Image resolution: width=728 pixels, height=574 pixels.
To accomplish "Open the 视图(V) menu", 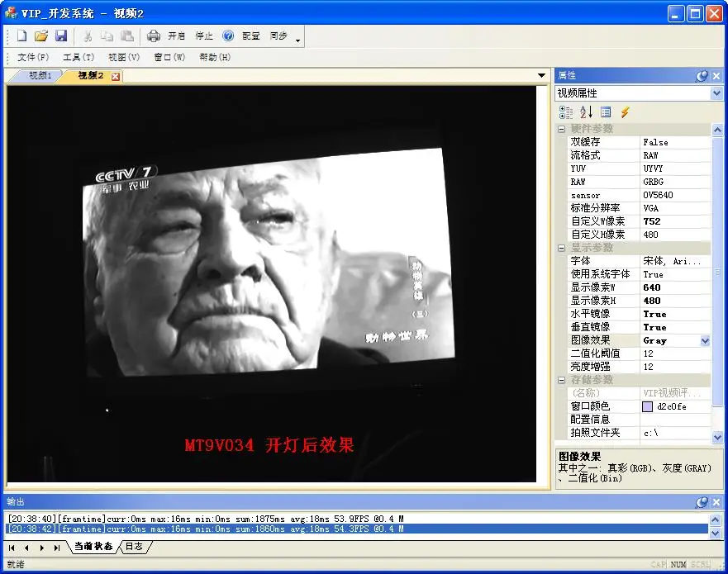I will (x=124, y=57).
